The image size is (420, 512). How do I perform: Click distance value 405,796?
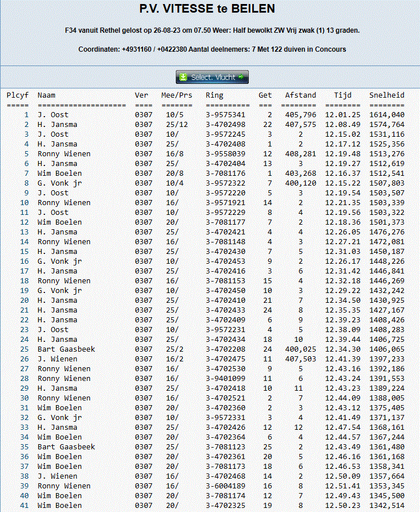pos(300,115)
